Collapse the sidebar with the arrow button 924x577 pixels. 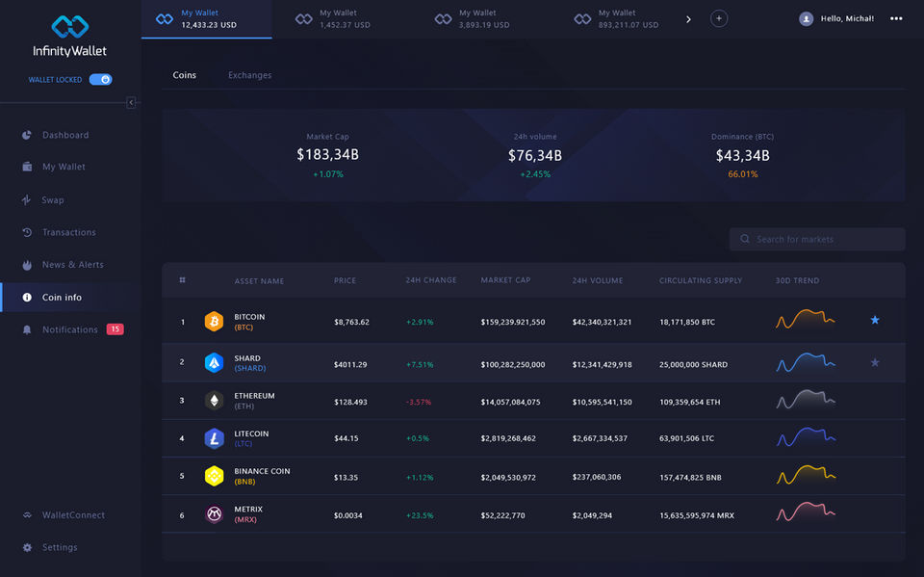click(131, 103)
